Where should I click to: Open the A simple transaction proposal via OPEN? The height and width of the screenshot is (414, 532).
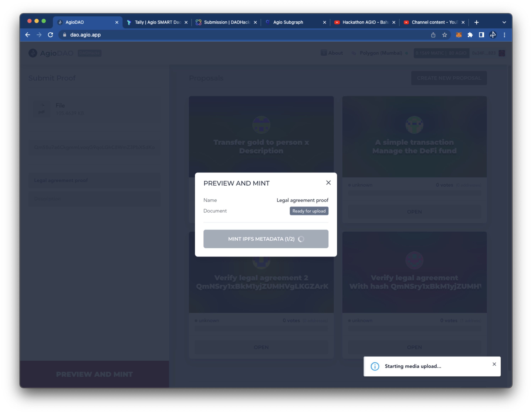414,212
